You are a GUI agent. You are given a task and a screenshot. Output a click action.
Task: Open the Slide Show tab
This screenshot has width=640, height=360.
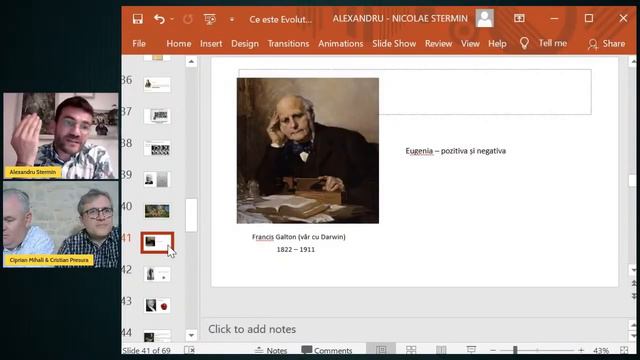pyautogui.click(x=394, y=43)
